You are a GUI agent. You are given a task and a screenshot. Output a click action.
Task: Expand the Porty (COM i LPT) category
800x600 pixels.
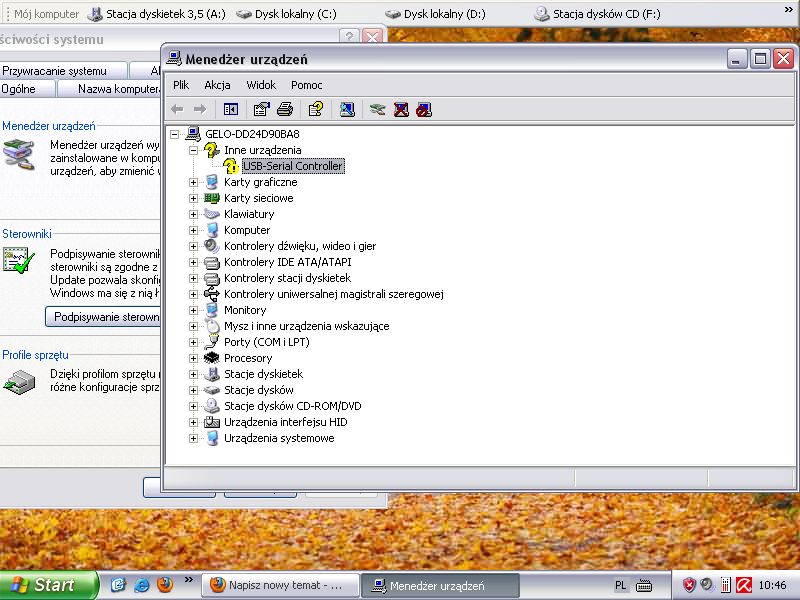pos(193,342)
